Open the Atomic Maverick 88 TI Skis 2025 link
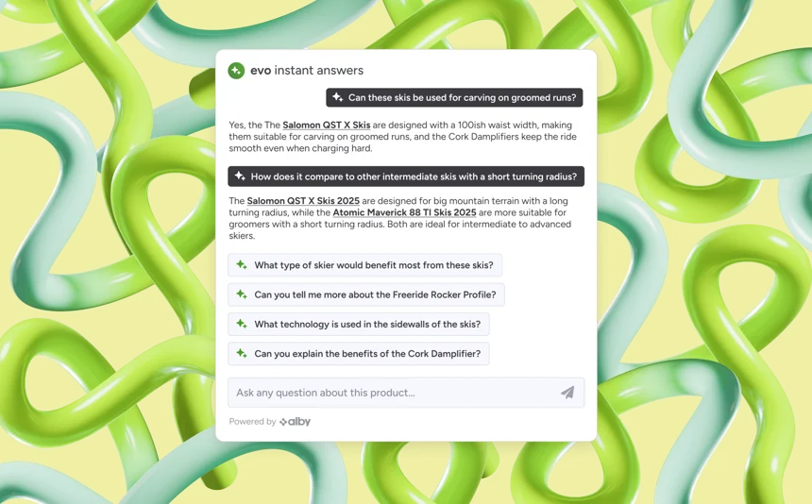 (x=404, y=212)
